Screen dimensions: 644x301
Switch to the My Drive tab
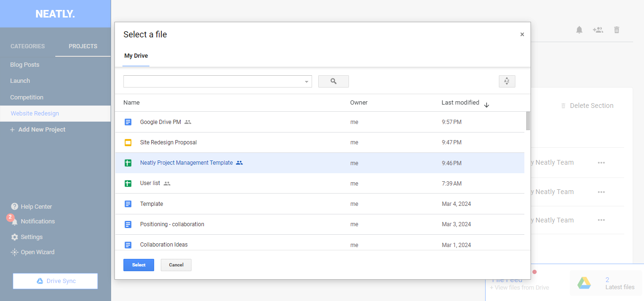tap(136, 56)
